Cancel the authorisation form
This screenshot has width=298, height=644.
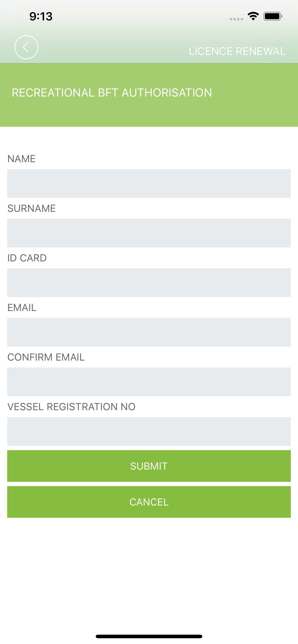(x=149, y=502)
